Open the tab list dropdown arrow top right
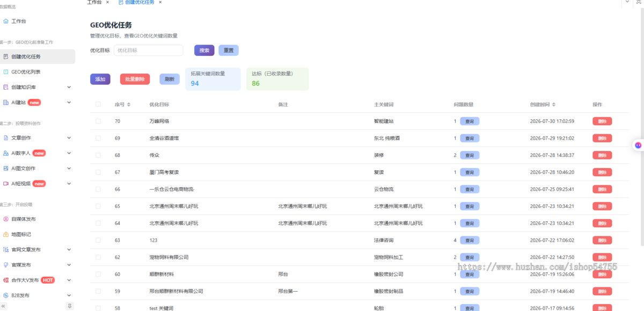This screenshot has height=311, width=644. 626,2
